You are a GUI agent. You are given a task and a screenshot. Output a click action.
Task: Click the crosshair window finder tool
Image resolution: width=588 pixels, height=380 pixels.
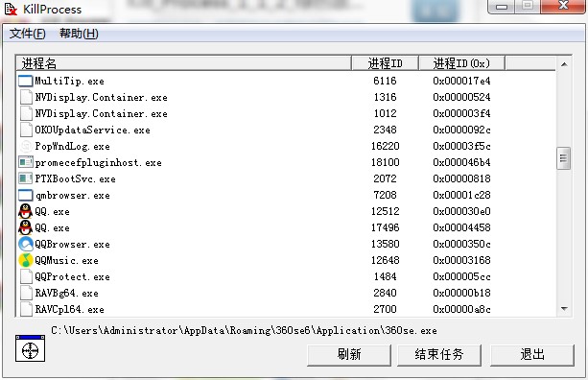(x=30, y=349)
